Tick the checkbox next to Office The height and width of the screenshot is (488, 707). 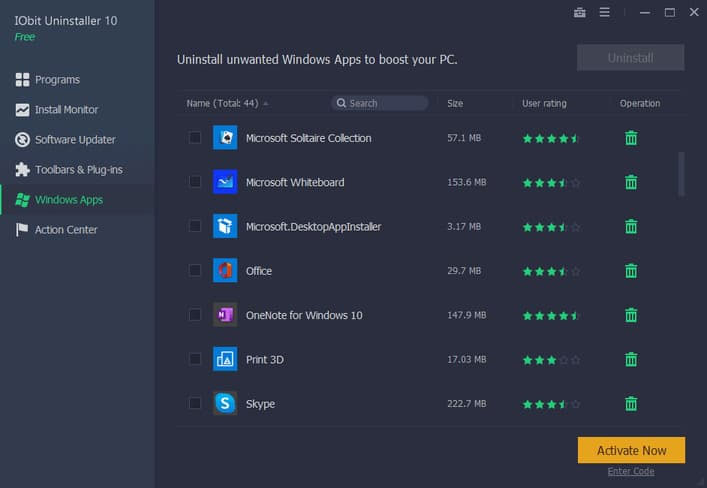195,271
